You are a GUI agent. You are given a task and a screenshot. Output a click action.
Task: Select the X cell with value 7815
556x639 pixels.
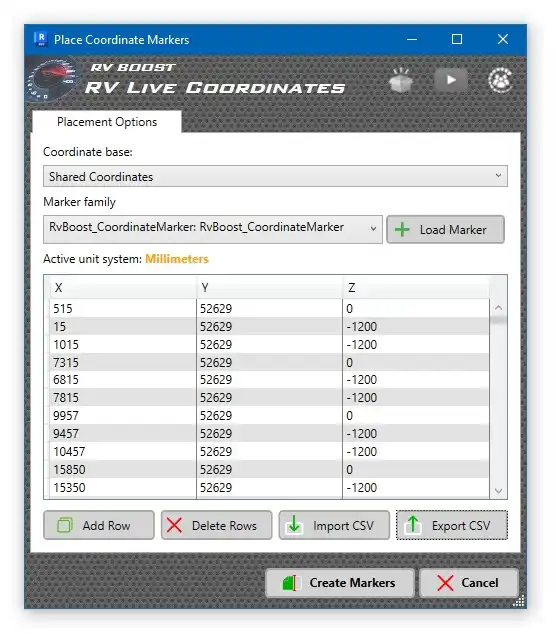(x=123, y=397)
